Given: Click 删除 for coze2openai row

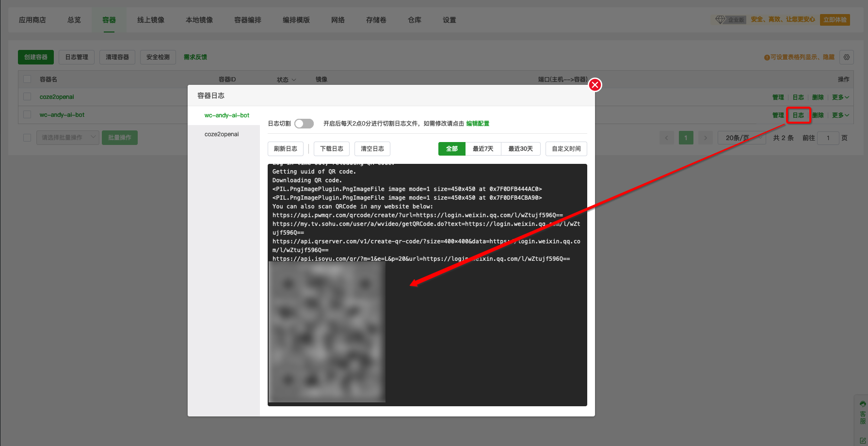Looking at the screenshot, I should coord(818,97).
